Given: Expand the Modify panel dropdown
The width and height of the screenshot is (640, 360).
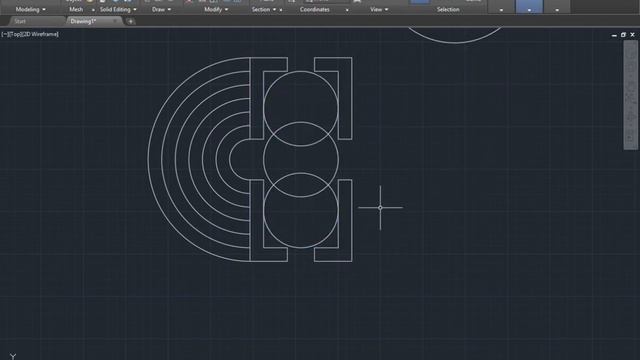Looking at the screenshot, I should pyautogui.click(x=216, y=9).
